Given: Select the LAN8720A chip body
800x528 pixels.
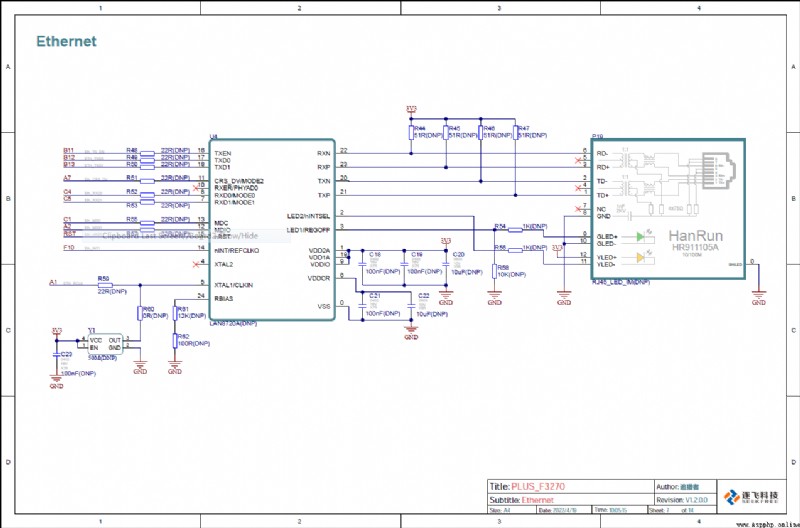Looking at the screenshot, I should coord(272,230).
